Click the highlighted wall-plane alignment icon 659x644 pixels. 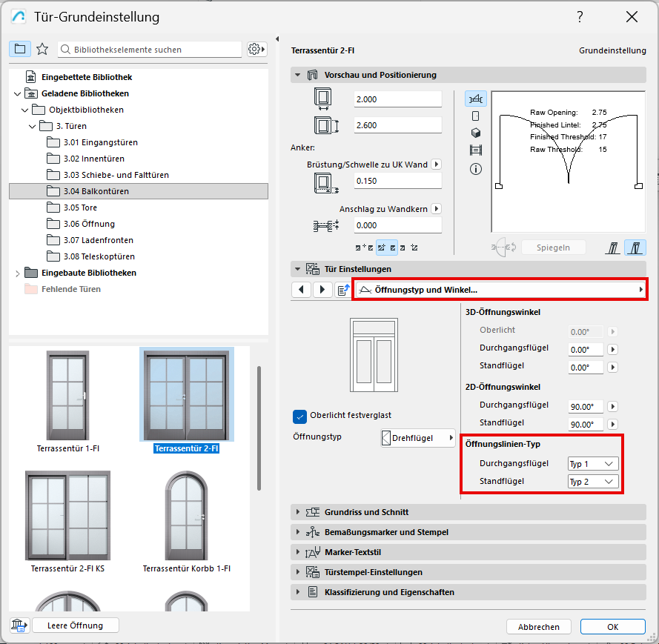635,248
